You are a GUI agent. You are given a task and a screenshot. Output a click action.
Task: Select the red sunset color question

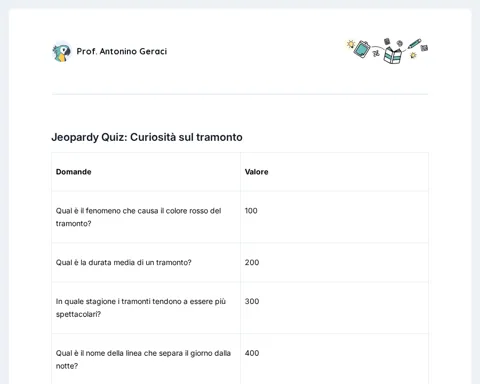coord(138,217)
